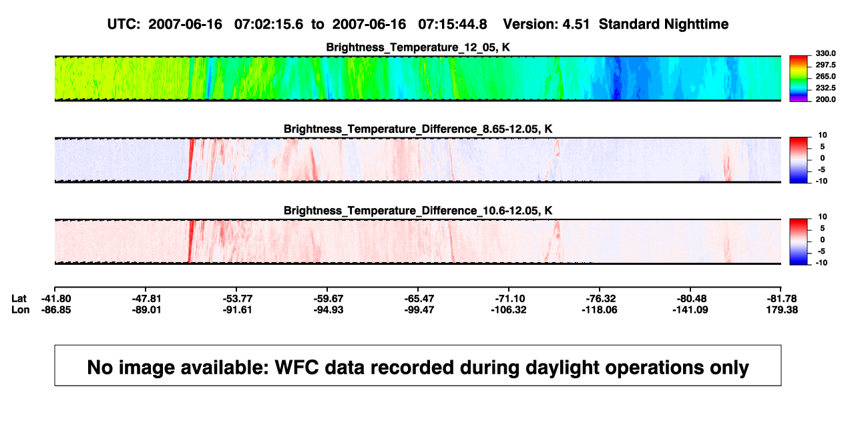
Task: Click the Standard Nighttime label
Action: pyautogui.click(x=664, y=24)
